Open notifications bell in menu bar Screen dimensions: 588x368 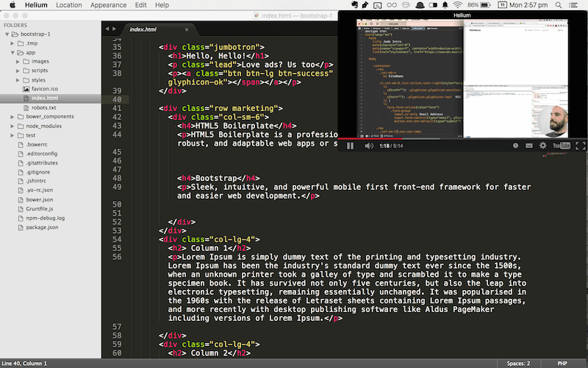coord(445,5)
